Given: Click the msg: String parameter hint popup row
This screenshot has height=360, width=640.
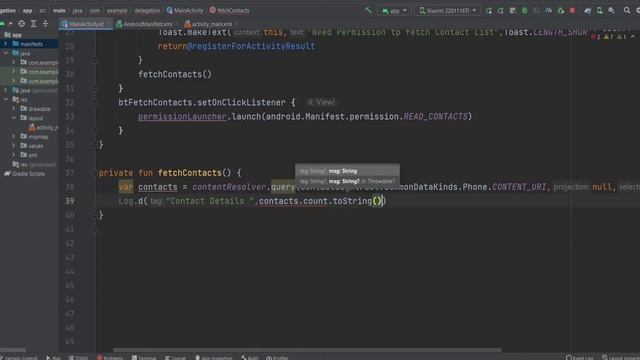Looking at the screenshot, I should 347,171.
